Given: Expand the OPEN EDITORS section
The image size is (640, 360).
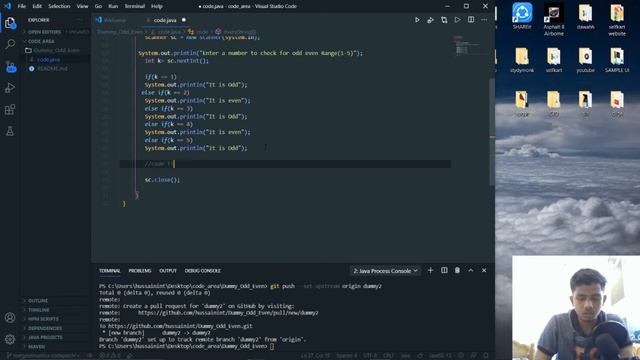Looking at the screenshot, I should point(56,32).
